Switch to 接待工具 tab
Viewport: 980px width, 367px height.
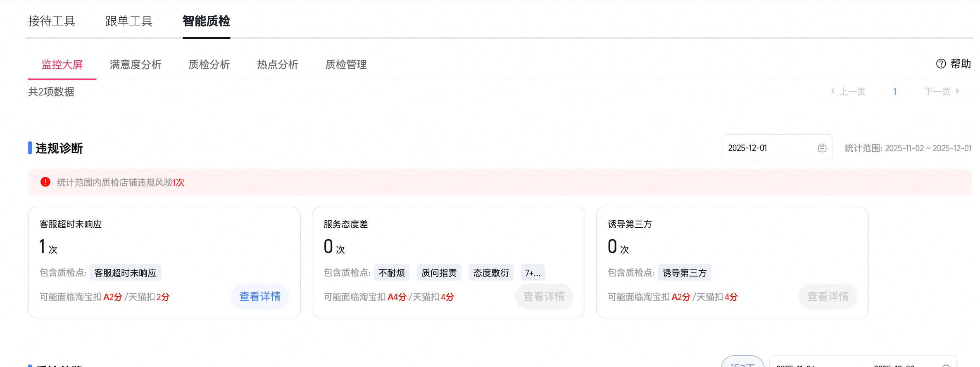52,21
